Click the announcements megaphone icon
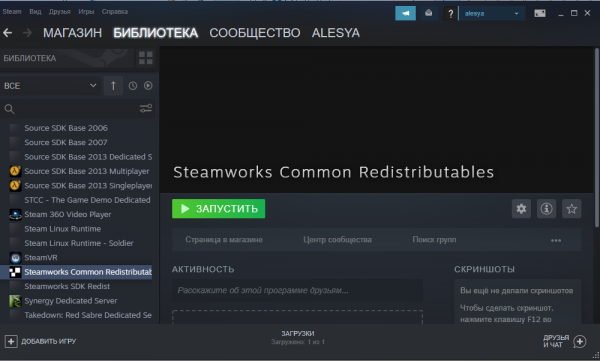 click(x=405, y=13)
